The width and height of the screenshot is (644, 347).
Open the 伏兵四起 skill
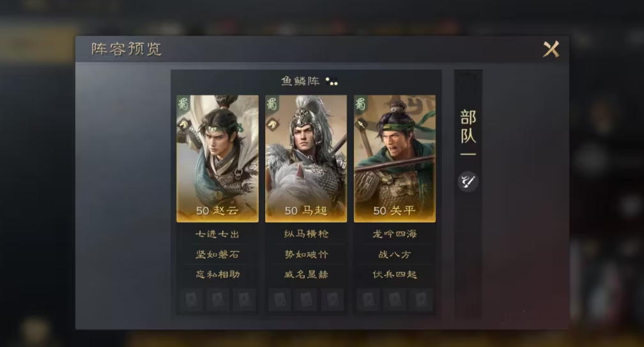395,274
